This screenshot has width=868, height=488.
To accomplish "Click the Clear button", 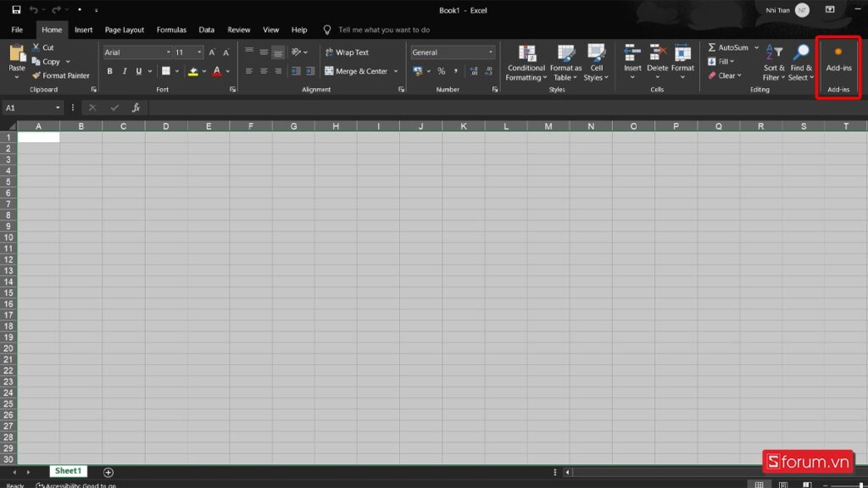I will point(725,75).
